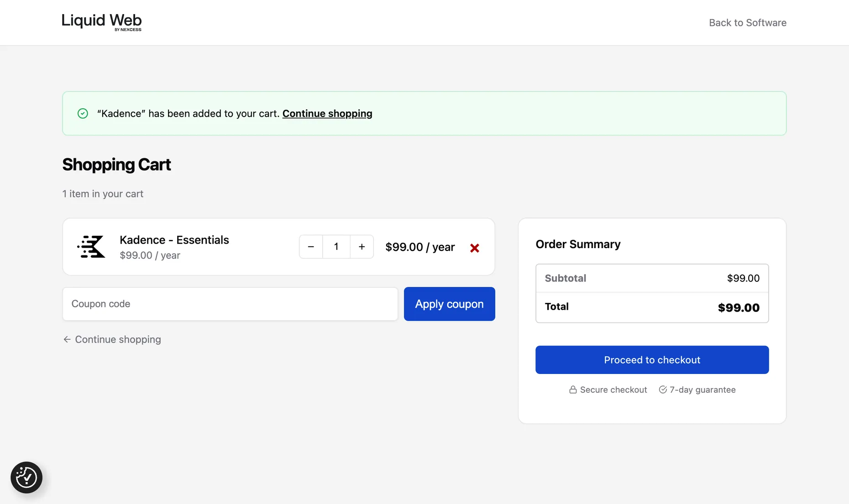Click the Shopping Cart heading
The image size is (849, 504).
[116, 164]
